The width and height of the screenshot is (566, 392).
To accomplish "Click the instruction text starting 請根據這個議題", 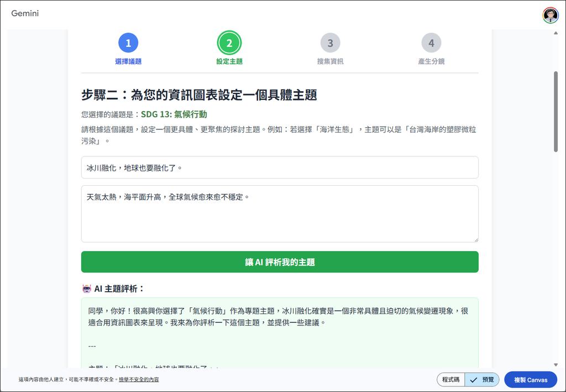I will pos(279,135).
